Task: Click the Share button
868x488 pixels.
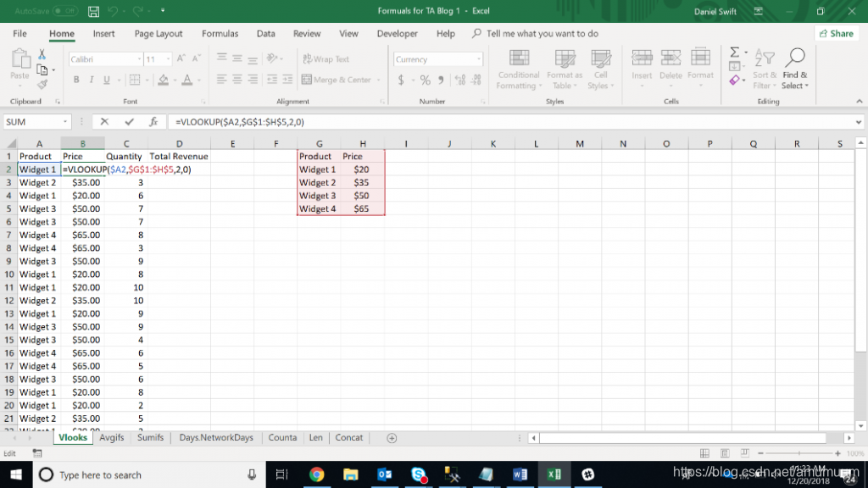Action: tap(837, 34)
